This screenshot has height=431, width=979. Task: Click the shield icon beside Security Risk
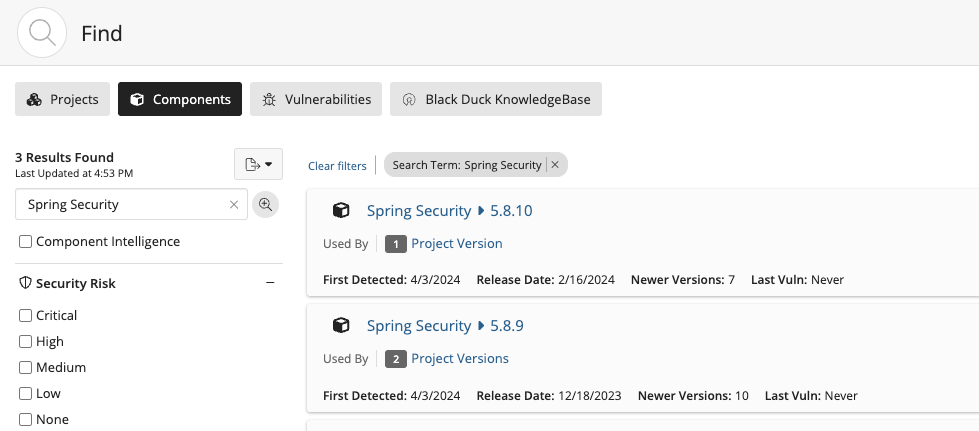pyautogui.click(x=25, y=284)
